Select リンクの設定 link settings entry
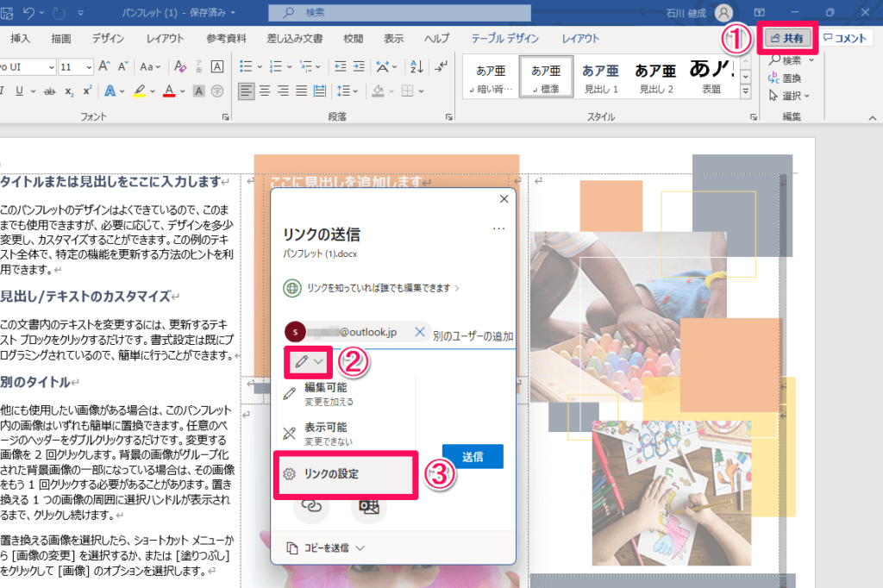This screenshot has width=883, height=588. click(x=346, y=474)
